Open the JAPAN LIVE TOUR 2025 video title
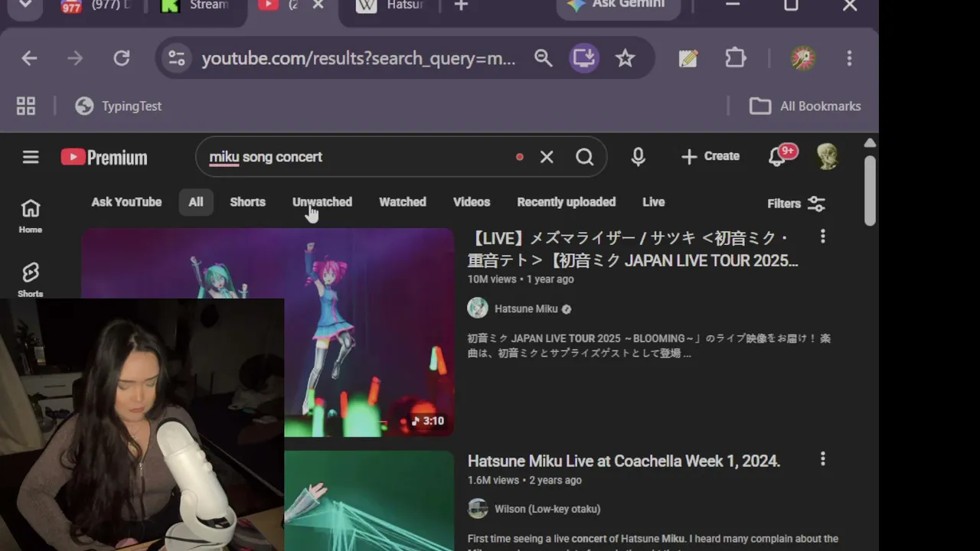Image resolution: width=980 pixels, height=551 pixels. [x=633, y=249]
